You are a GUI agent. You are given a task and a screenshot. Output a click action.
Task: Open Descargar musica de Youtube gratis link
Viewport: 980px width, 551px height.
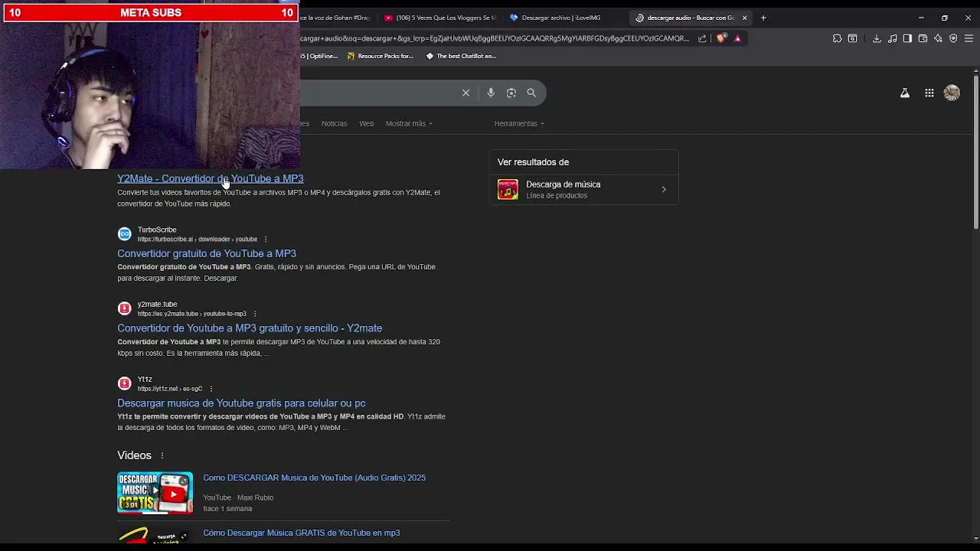tap(241, 403)
